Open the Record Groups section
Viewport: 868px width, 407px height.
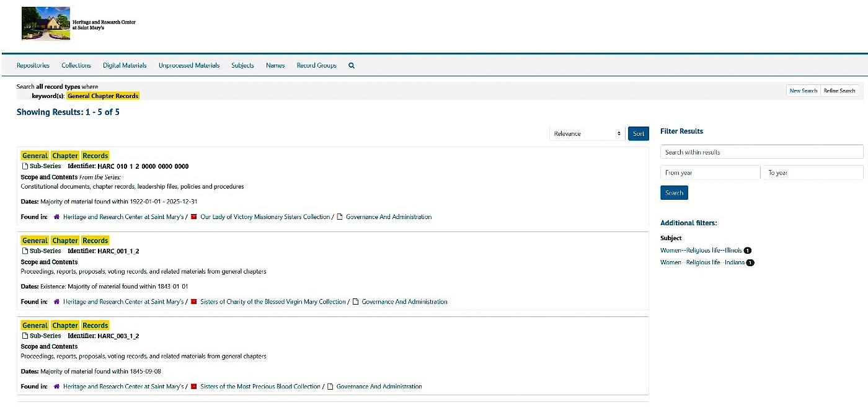316,65
